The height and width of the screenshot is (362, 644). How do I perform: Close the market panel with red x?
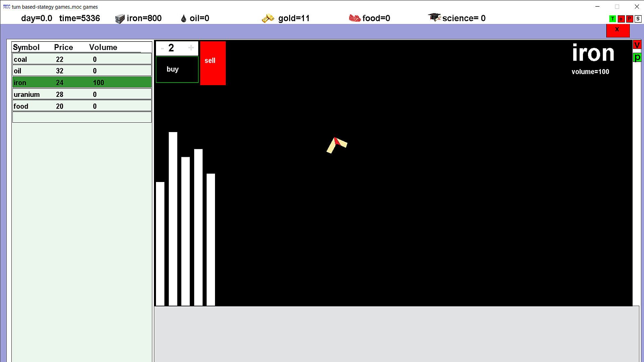point(618,30)
